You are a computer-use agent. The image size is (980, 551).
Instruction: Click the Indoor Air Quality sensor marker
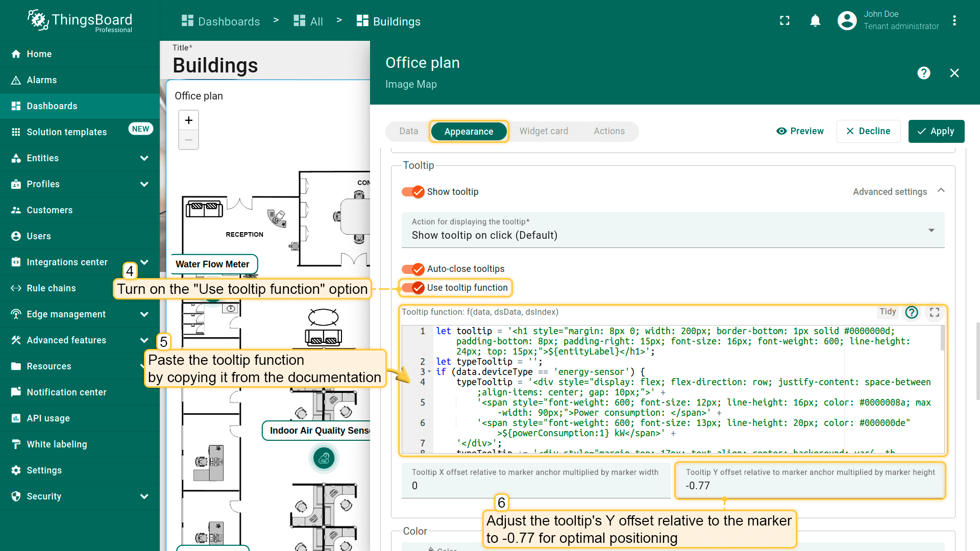click(x=324, y=459)
